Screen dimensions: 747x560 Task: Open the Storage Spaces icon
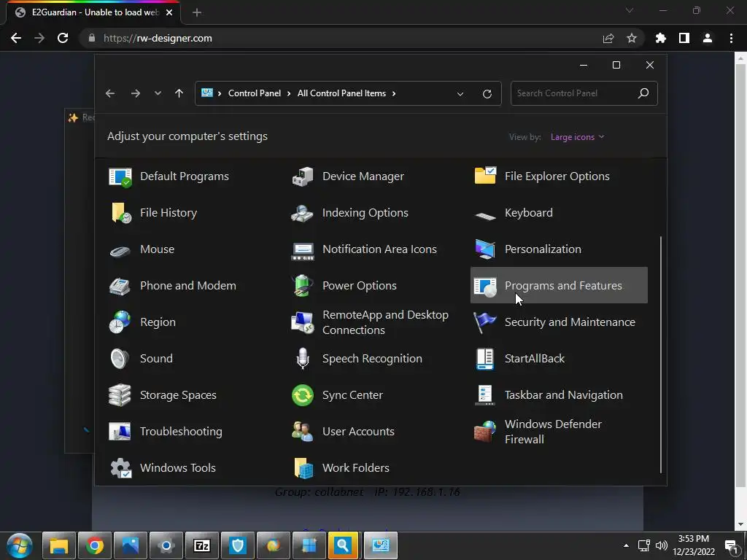pos(120,395)
